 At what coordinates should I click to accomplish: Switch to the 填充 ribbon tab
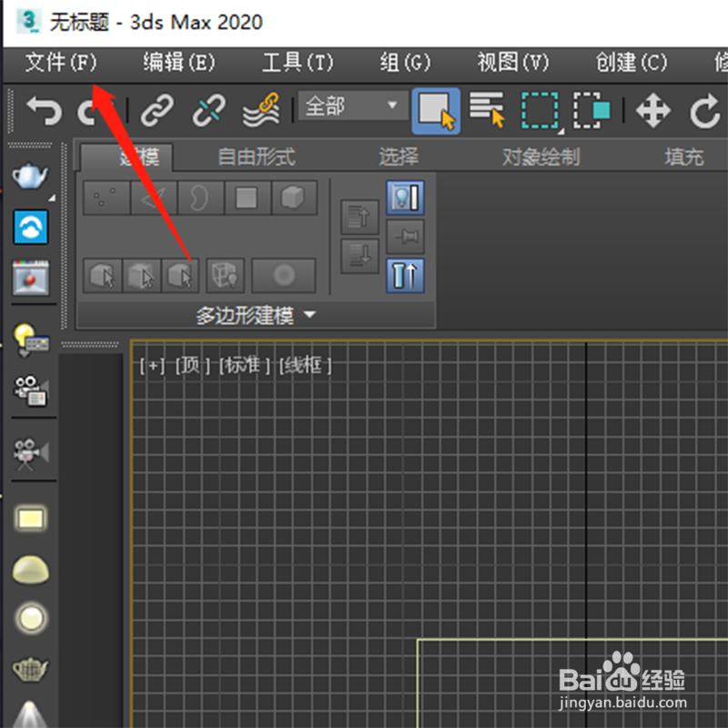coord(684,157)
